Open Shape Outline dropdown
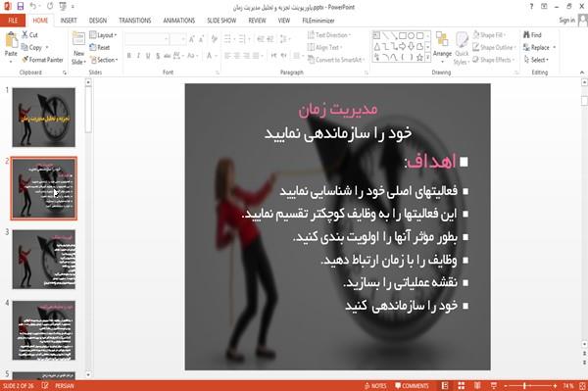 click(x=495, y=47)
